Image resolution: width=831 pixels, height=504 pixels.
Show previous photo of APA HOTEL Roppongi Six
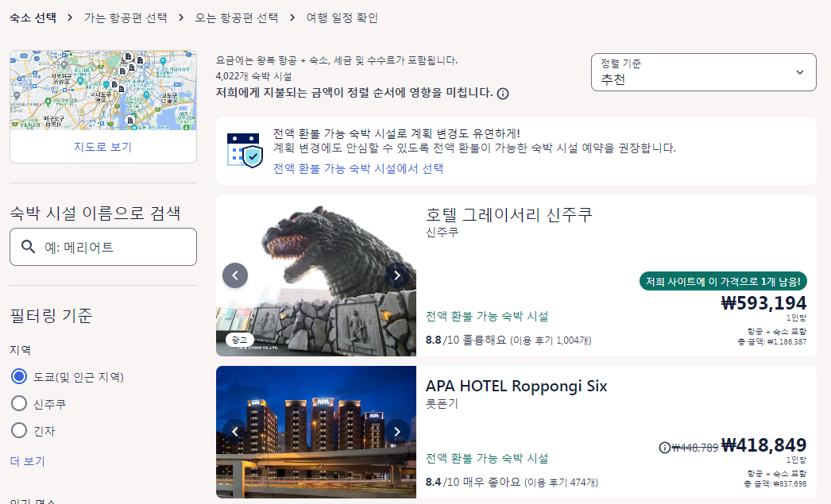(235, 432)
